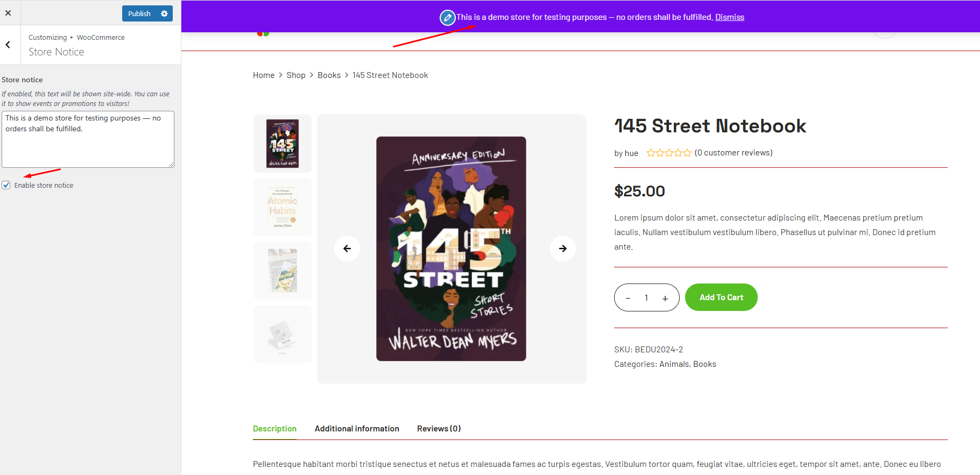980x475 pixels.
Task: Select the Atomic Habits thumbnail
Action: (283, 207)
